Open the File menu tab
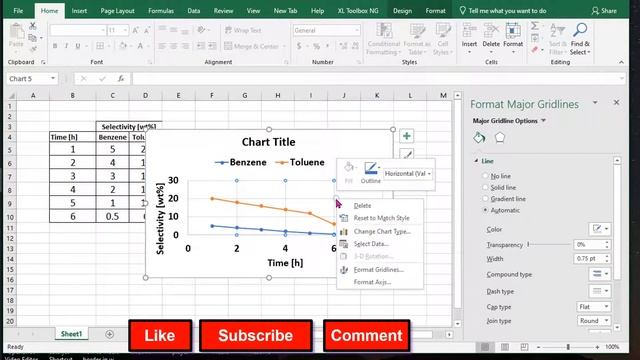This screenshot has height=360, width=640. 18,11
